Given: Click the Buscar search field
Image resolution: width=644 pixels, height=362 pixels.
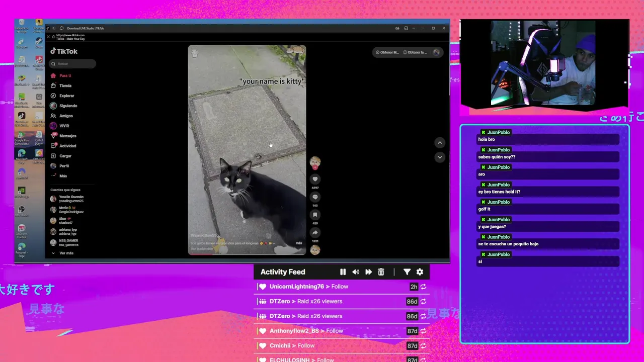Looking at the screenshot, I should [x=73, y=64].
